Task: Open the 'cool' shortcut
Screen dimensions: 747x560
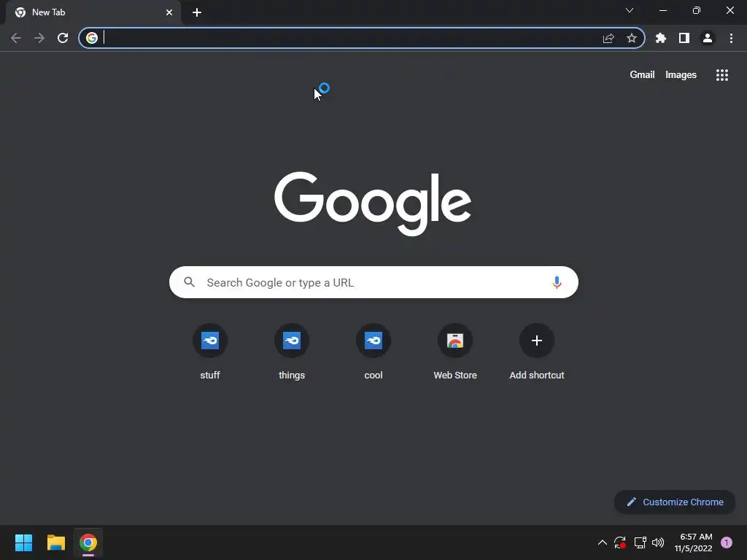Action: (373, 351)
